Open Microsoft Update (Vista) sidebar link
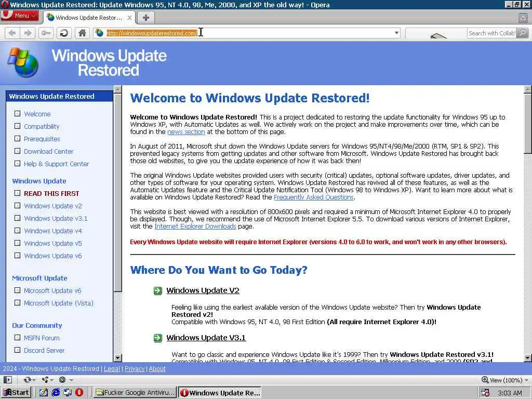The width and height of the screenshot is (532, 399). pos(58,303)
